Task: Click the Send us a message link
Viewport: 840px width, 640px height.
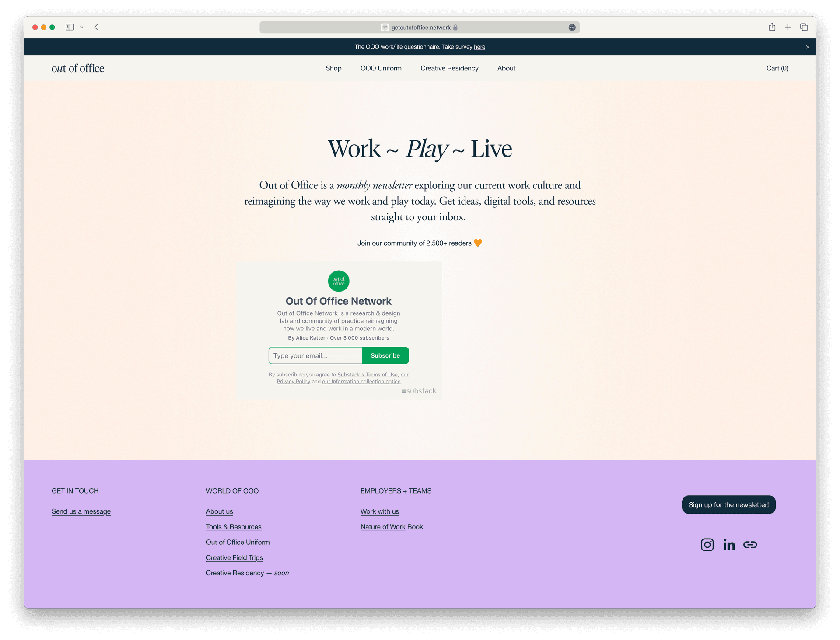Action: (80, 511)
